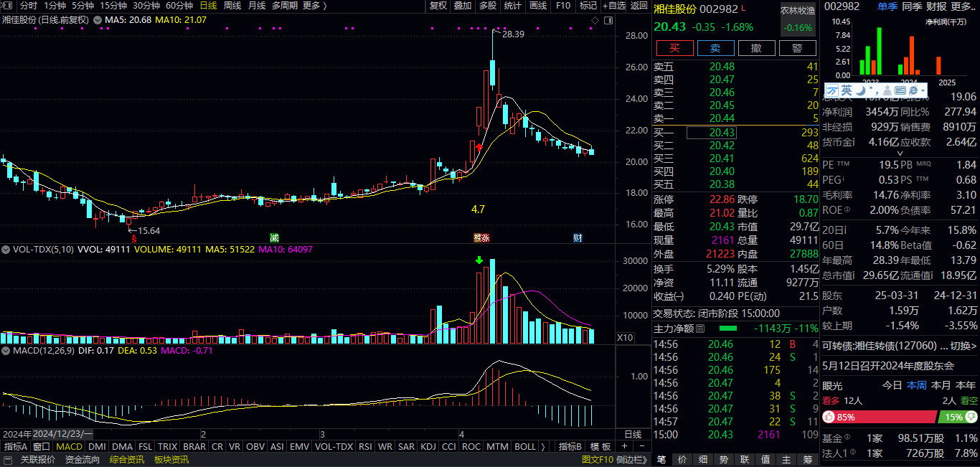
Task: Click the person icon on the IME bar
Action: coord(886,90)
